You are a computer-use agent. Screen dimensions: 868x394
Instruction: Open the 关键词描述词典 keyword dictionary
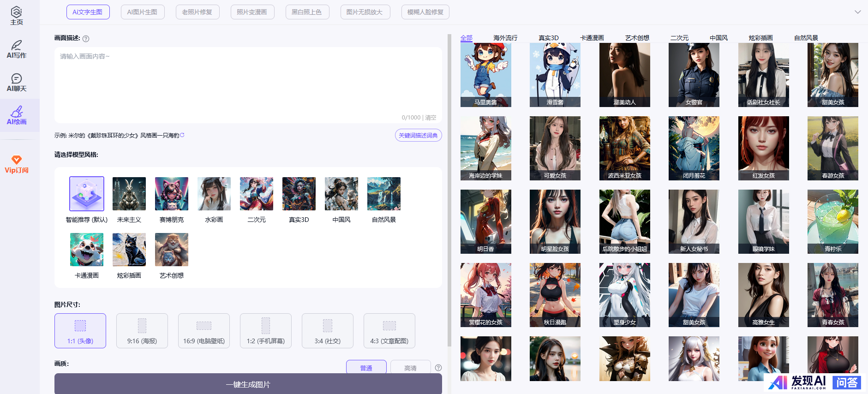(x=418, y=135)
